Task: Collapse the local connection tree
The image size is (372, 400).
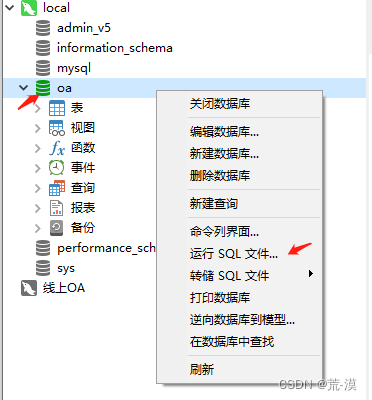Action: [x=9, y=7]
